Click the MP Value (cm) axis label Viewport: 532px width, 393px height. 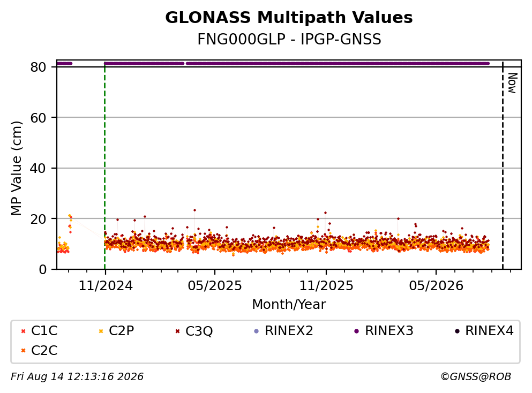[x=16, y=168]
